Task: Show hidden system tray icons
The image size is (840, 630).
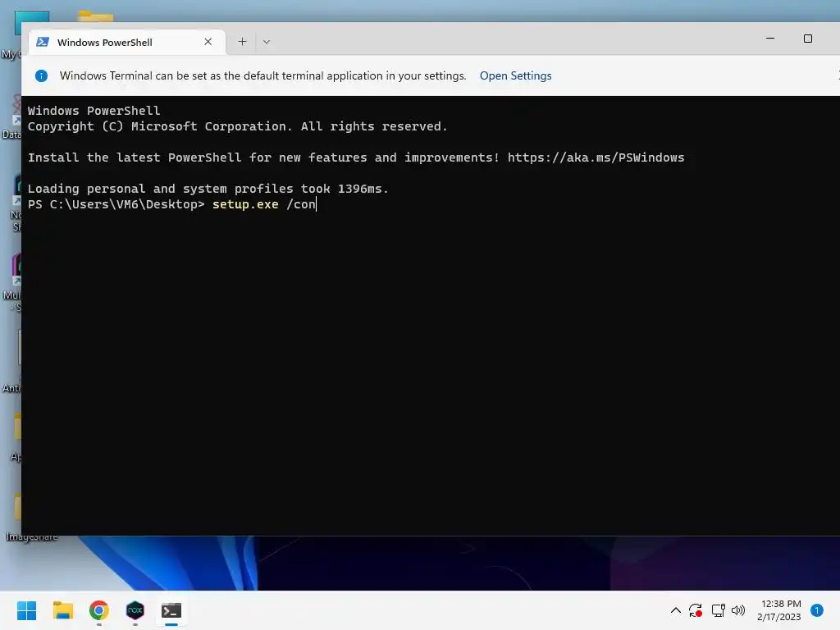Action: 676,610
